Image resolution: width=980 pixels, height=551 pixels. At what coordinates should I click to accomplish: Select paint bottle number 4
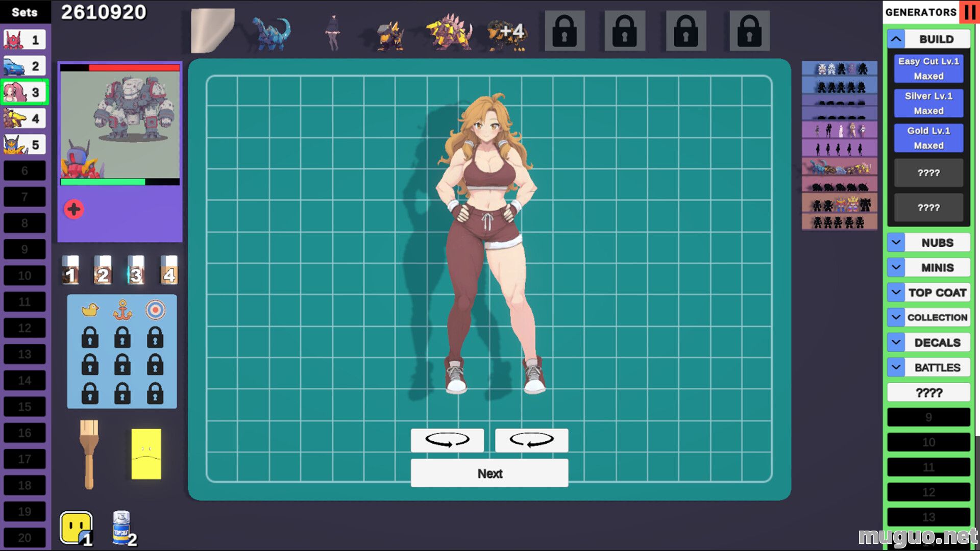tap(169, 270)
